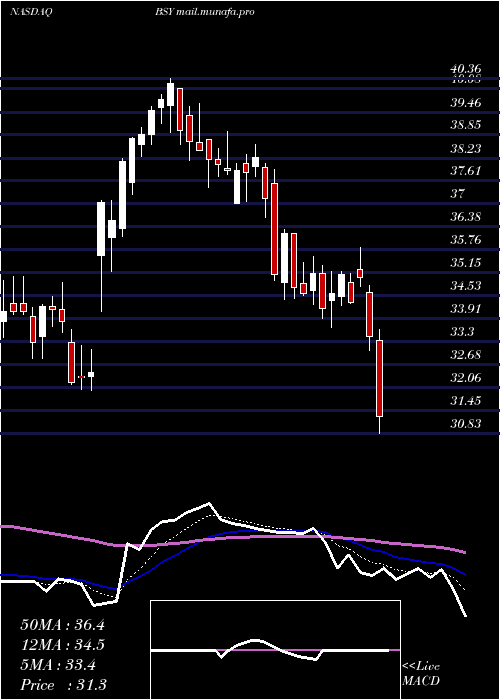Image resolution: width=500 pixels, height=700 pixels.
Task: Select the 40.36 price level label
Action: pos(466,69)
